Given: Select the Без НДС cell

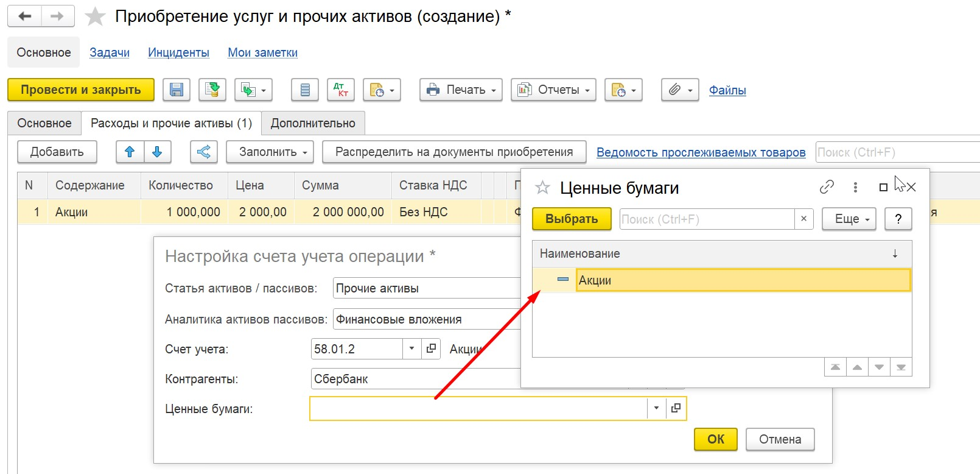Looking at the screenshot, I should pyautogui.click(x=436, y=212).
